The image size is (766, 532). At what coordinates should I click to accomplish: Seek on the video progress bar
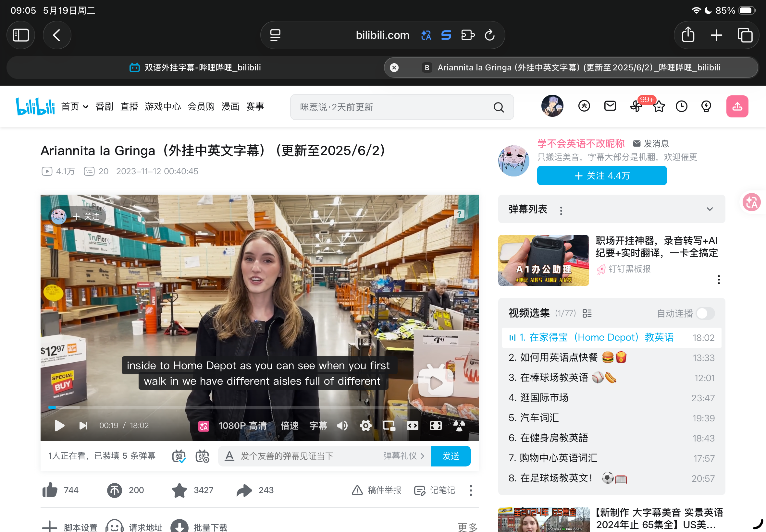(x=259, y=407)
